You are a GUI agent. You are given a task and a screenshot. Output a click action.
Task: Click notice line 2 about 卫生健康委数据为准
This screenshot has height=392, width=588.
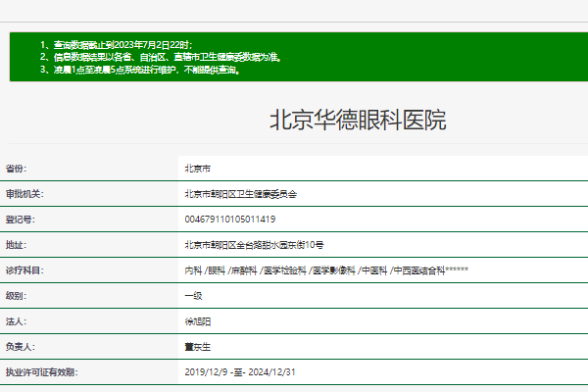[x=161, y=57]
